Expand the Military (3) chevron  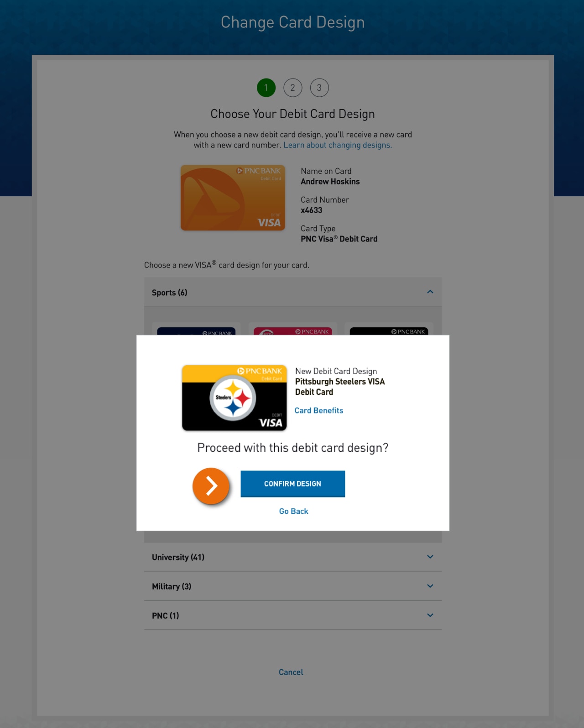click(430, 586)
